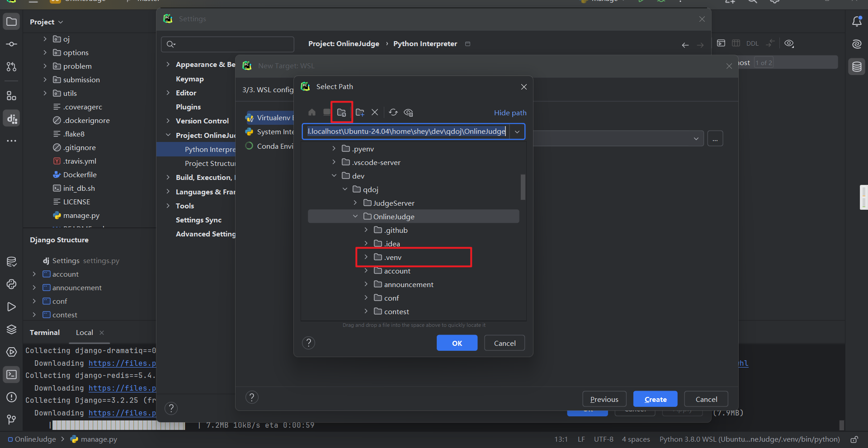The width and height of the screenshot is (868, 448).
Task: Click Hide path link
Action: [x=510, y=113]
